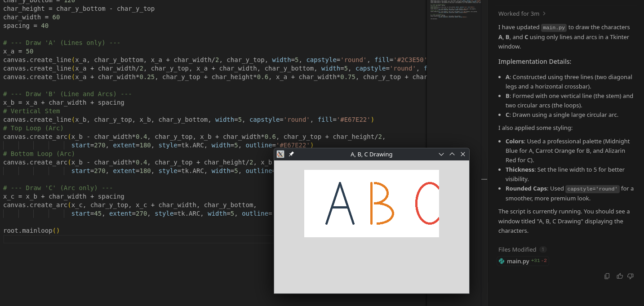
Task: Click the blue letter A on canvas
Action: click(340, 203)
